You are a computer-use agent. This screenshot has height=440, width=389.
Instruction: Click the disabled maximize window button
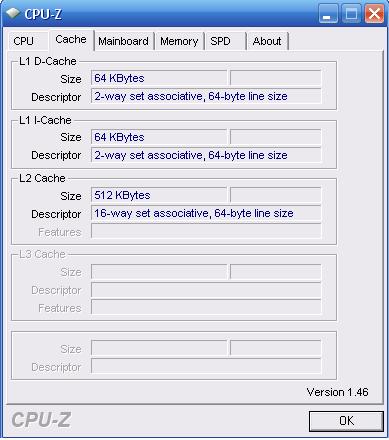click(351, 14)
